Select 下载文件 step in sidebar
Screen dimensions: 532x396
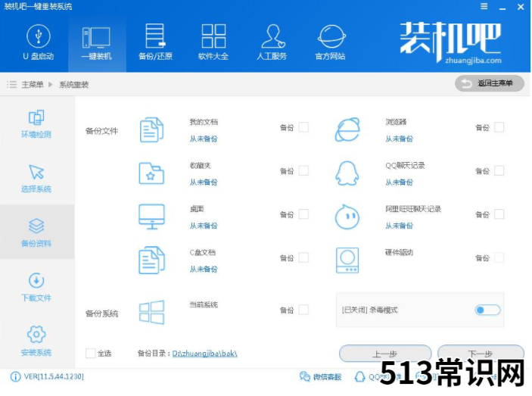36,287
